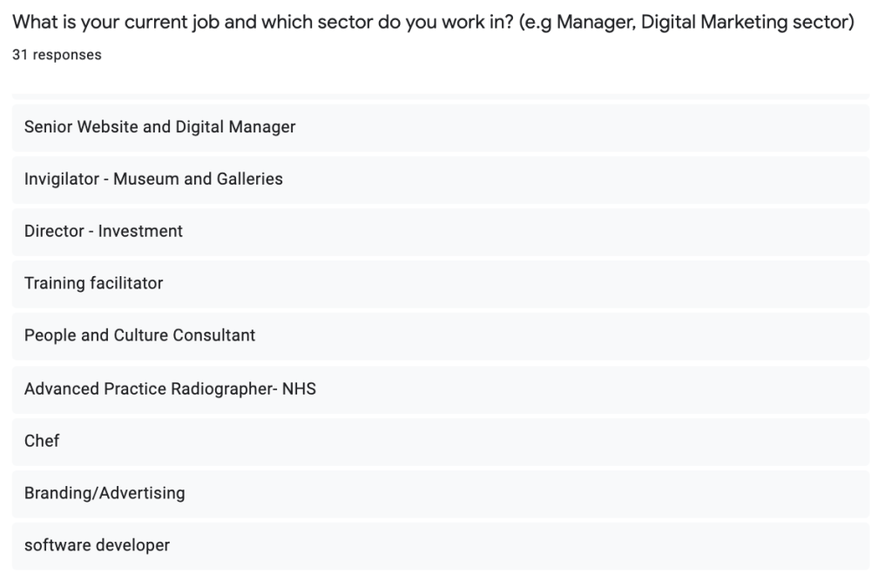Click the 'Chef' response row

coord(42,442)
